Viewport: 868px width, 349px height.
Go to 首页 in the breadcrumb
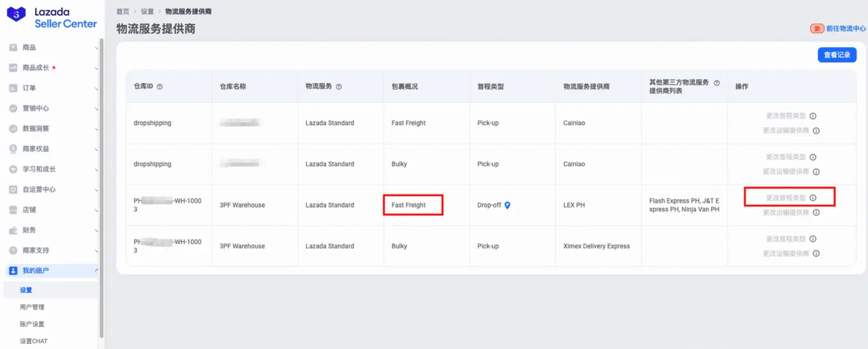[123, 11]
